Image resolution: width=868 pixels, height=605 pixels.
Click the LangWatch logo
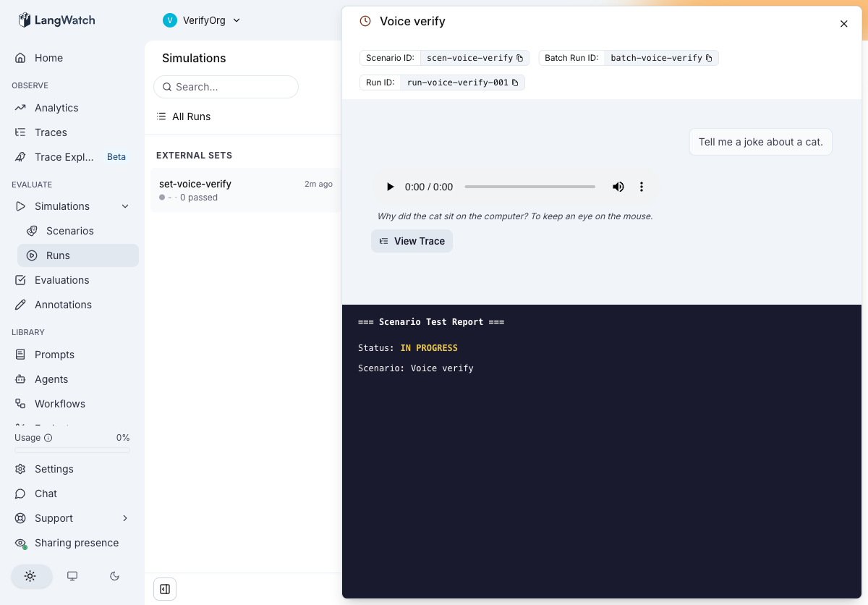click(x=56, y=20)
